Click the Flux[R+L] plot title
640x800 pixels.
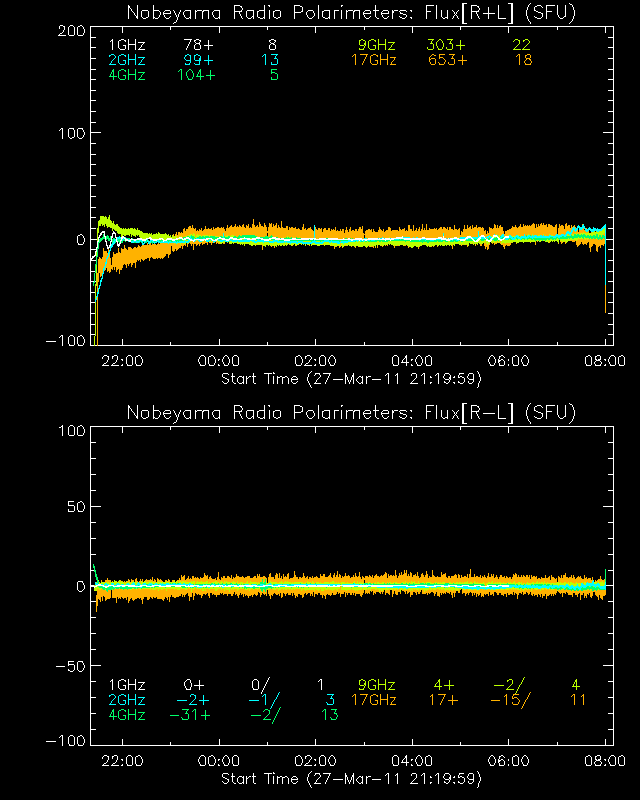[x=351, y=13]
